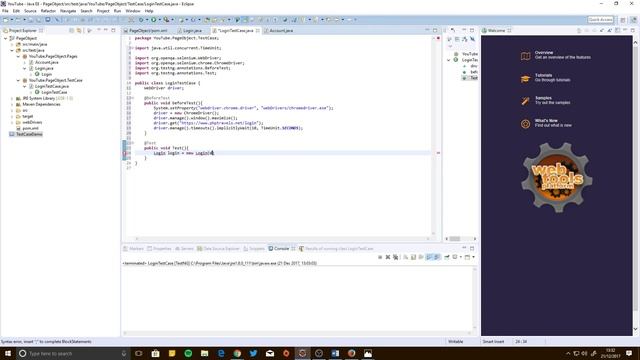The image size is (640, 360).
Task: Collapse the PageObject project node
Action: [6, 38]
